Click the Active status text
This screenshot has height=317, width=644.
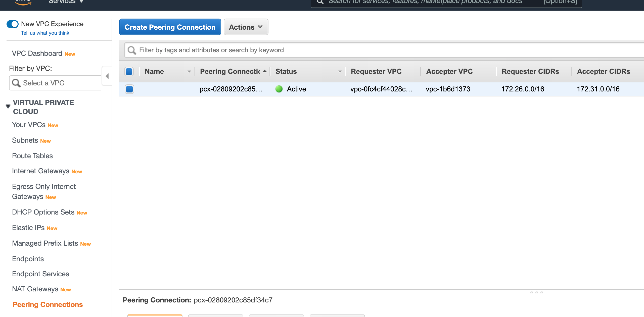(x=296, y=89)
